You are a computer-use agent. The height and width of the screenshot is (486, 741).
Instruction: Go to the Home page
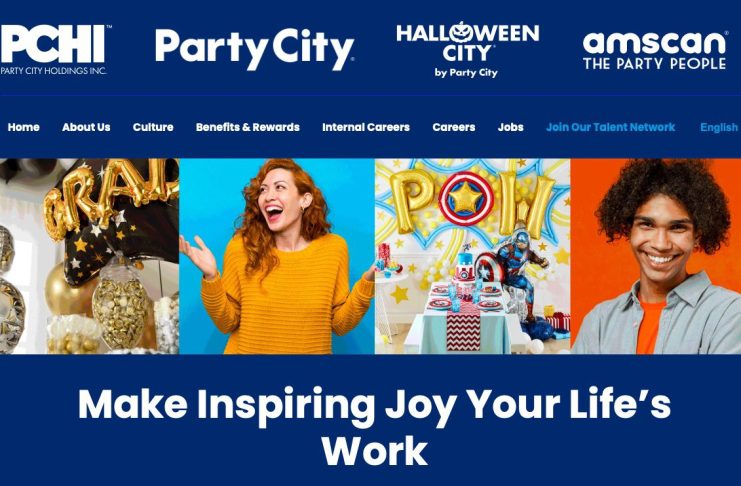pos(24,127)
